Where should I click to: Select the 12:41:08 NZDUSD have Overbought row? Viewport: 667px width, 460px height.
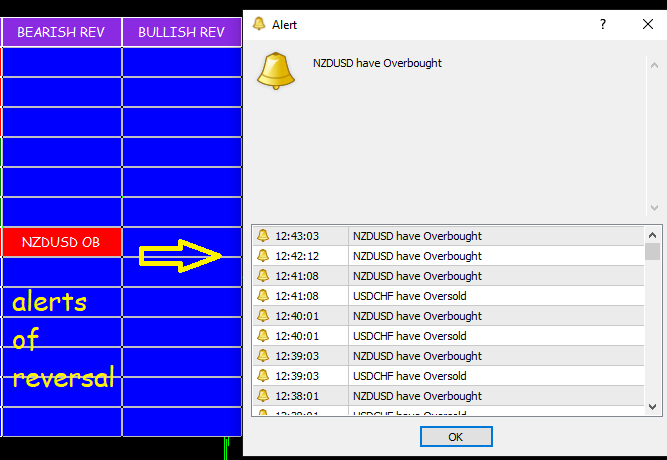coord(448,276)
